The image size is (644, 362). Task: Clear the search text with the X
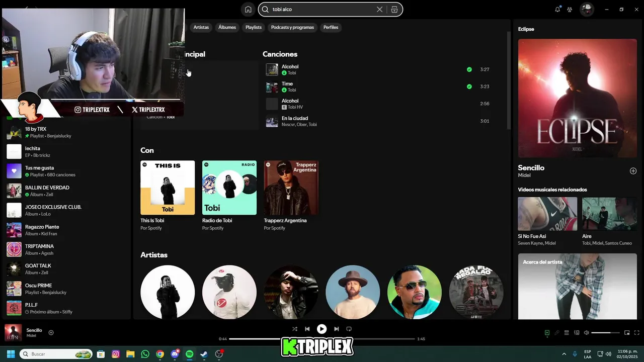coord(379,9)
